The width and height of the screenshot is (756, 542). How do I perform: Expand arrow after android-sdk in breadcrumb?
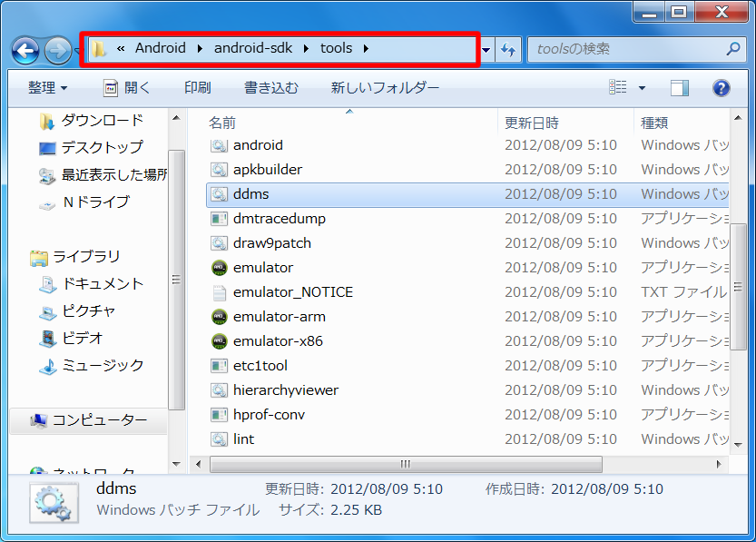(306, 48)
